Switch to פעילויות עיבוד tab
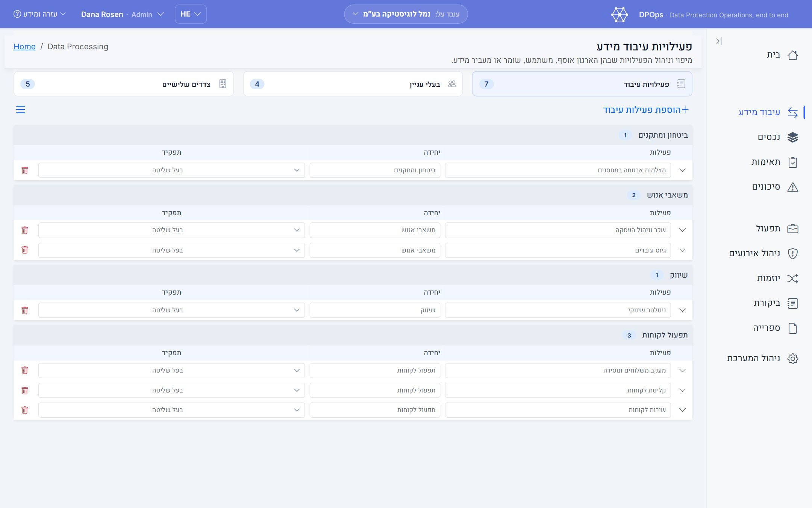Viewport: 812px width, 508px height. coord(582,84)
